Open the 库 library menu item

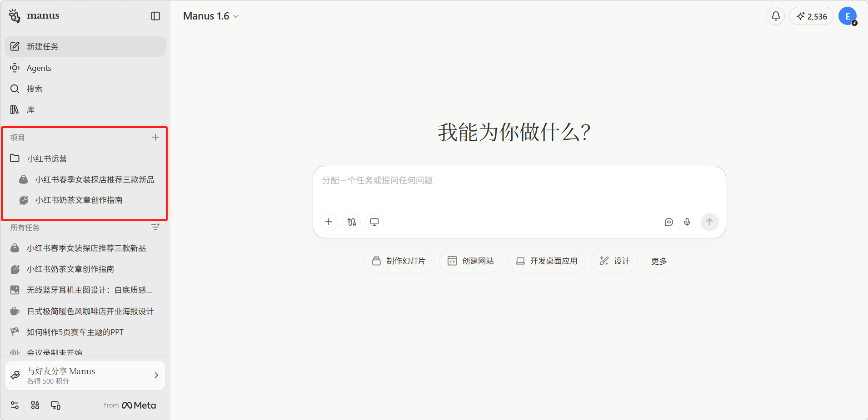[30, 110]
